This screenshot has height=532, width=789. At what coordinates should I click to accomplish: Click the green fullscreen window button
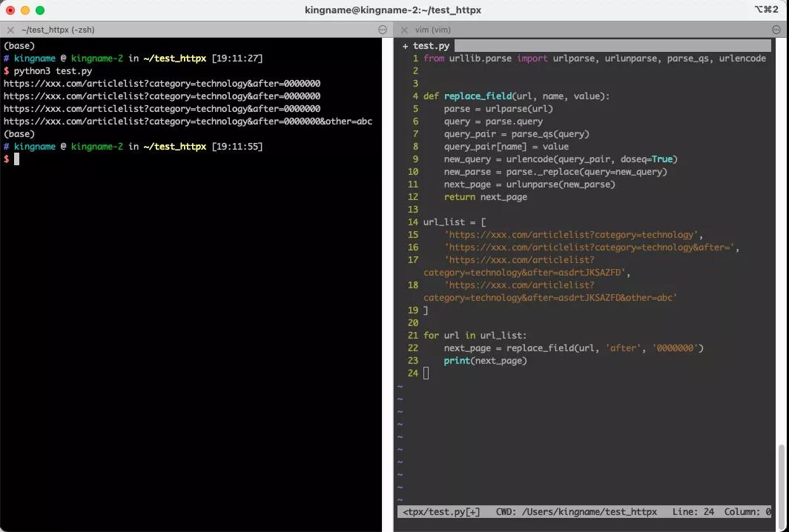pyautogui.click(x=40, y=10)
